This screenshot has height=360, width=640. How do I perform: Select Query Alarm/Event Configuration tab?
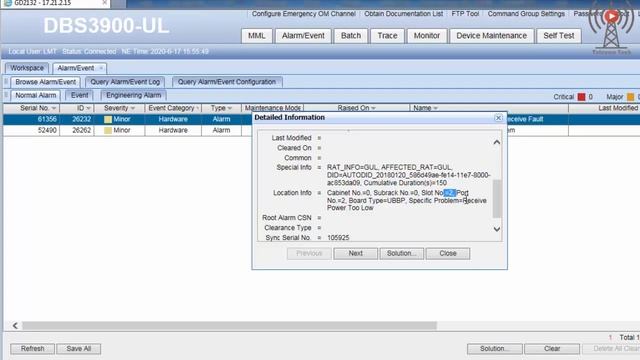pos(227,82)
